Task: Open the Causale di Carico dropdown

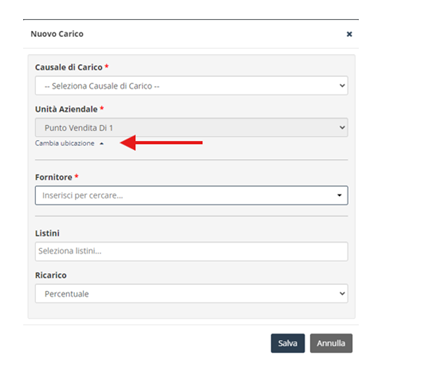Action: [x=191, y=86]
